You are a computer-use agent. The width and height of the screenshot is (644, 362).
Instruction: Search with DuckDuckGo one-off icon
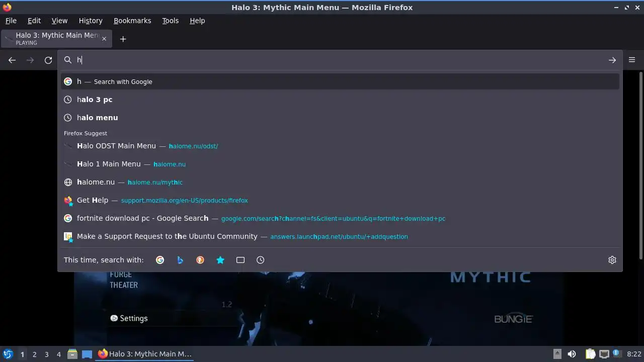click(200, 260)
